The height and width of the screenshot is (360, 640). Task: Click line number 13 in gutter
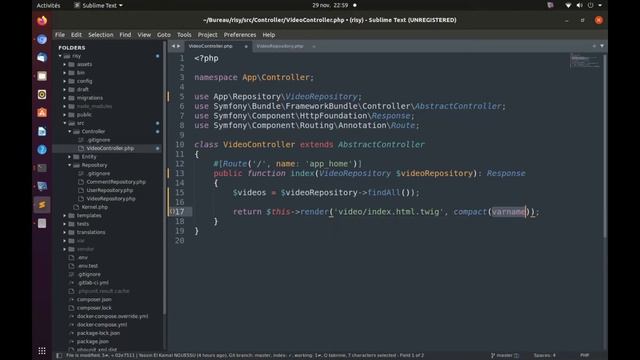tap(180, 173)
